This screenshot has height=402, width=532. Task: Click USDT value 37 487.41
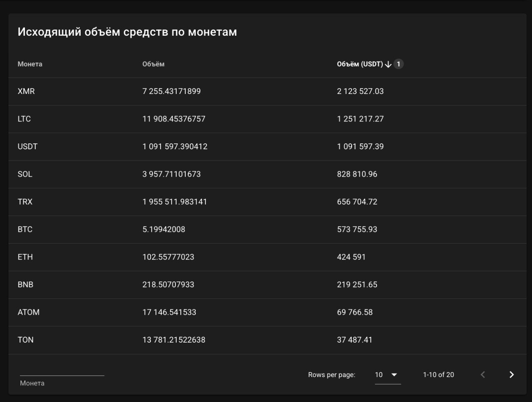click(x=355, y=340)
